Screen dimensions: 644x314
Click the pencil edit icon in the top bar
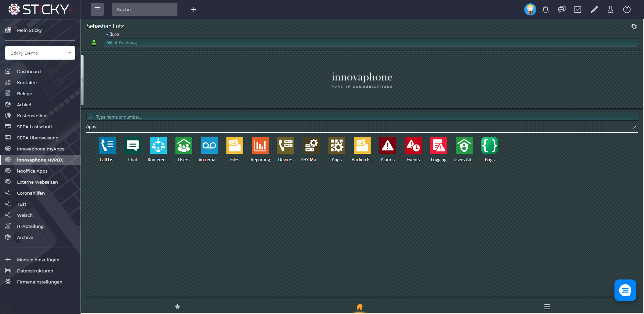click(x=594, y=9)
